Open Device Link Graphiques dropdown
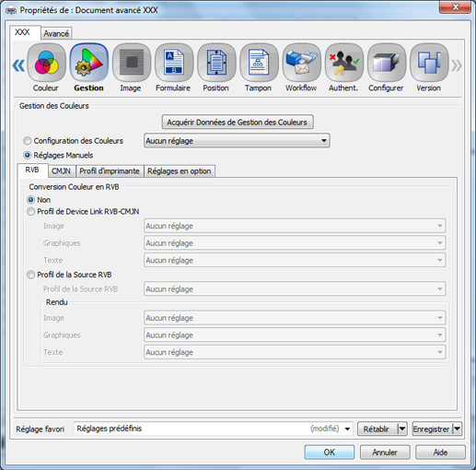Screen dimensions: 476x470 295,243
